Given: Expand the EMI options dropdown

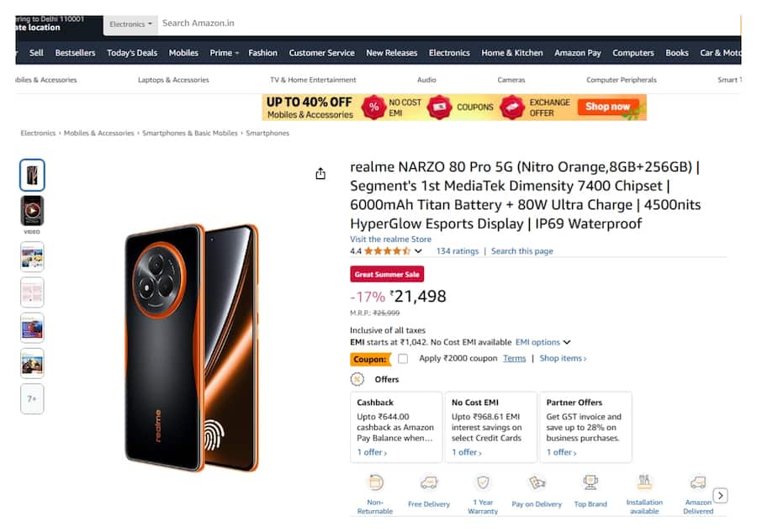Looking at the screenshot, I should (539, 342).
